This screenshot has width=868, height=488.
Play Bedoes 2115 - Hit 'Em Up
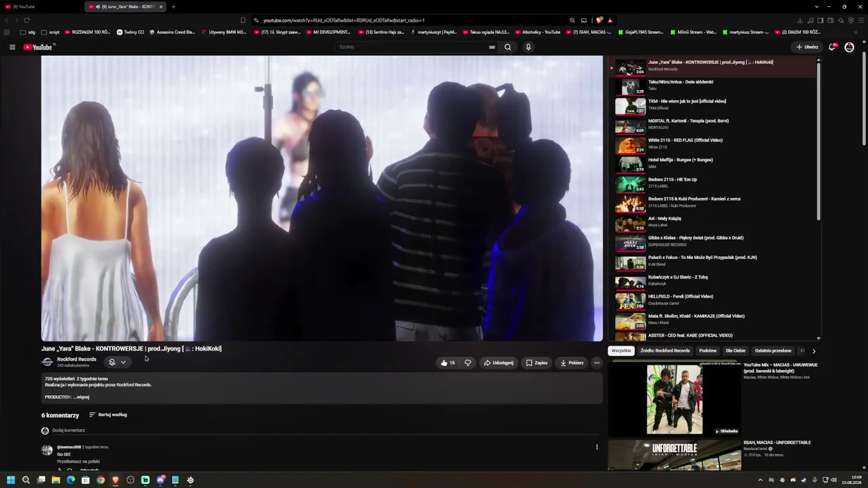(x=712, y=183)
